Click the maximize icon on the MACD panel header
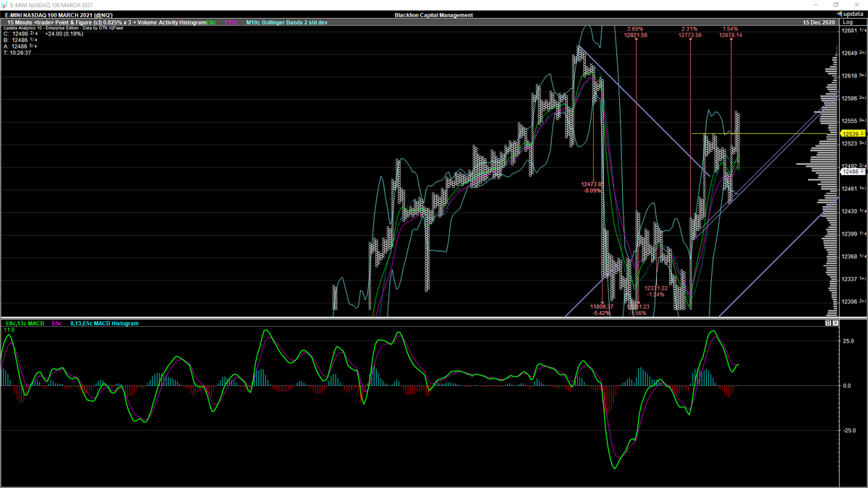 pos(828,323)
